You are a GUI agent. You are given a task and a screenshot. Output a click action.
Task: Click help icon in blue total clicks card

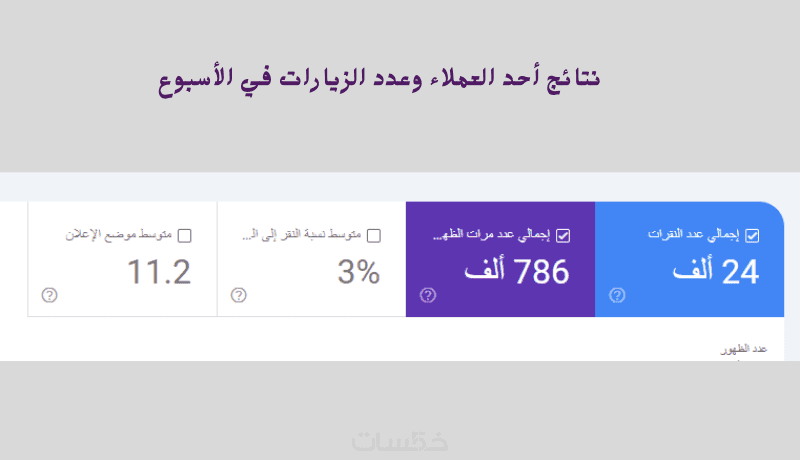tap(617, 295)
